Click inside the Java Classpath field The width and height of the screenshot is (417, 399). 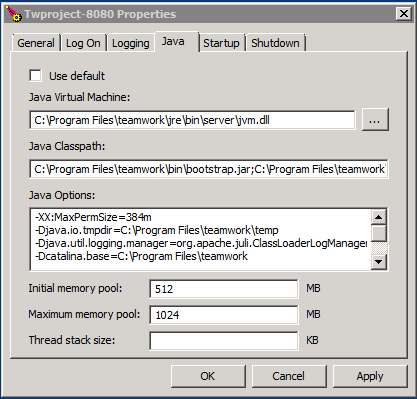coord(209,169)
